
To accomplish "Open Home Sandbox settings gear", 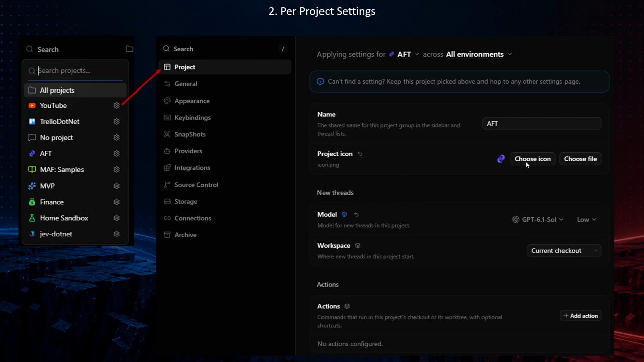I will tap(116, 218).
